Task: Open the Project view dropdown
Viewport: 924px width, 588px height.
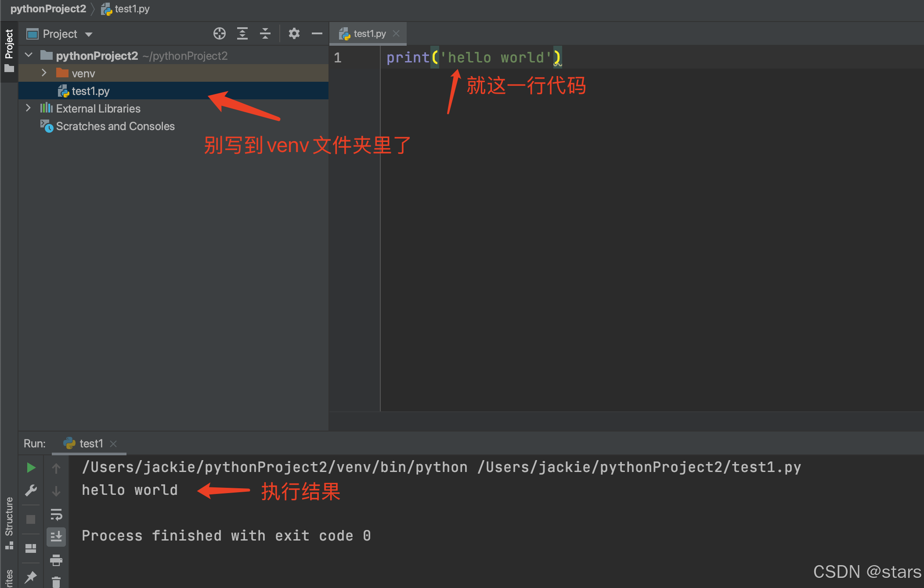Action: (x=89, y=34)
